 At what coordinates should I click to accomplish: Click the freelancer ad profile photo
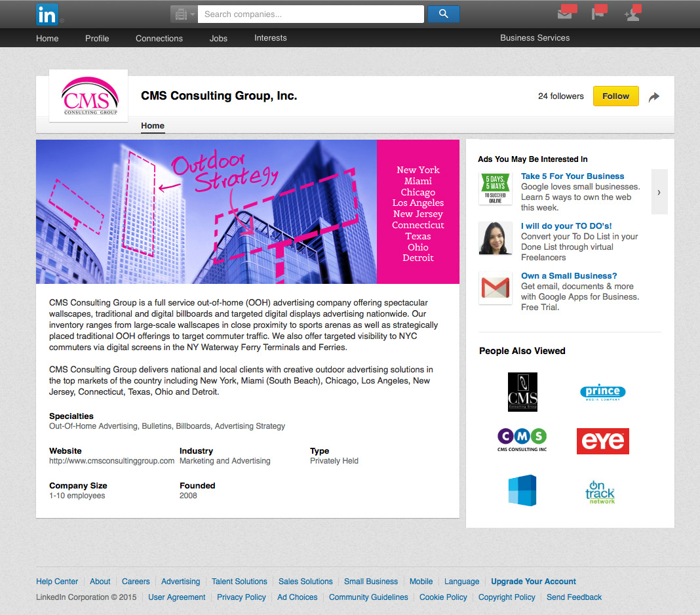pos(495,238)
